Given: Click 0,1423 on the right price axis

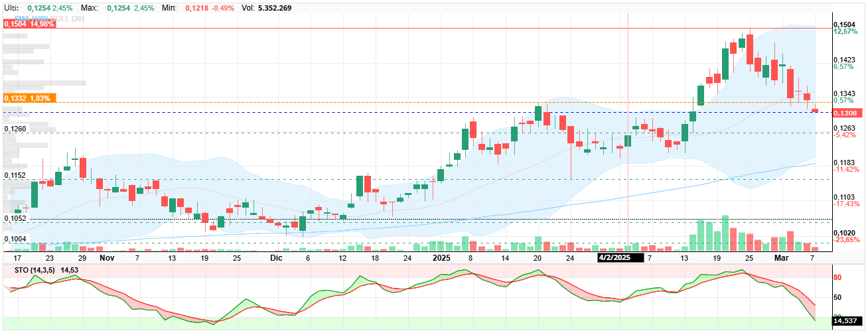Looking at the screenshot, I should click(x=845, y=59).
